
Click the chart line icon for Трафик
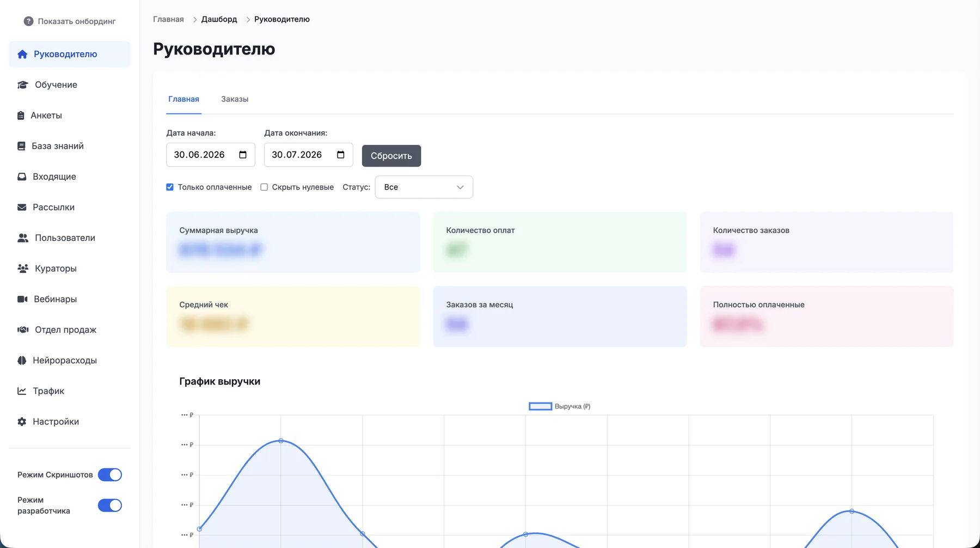tap(22, 391)
